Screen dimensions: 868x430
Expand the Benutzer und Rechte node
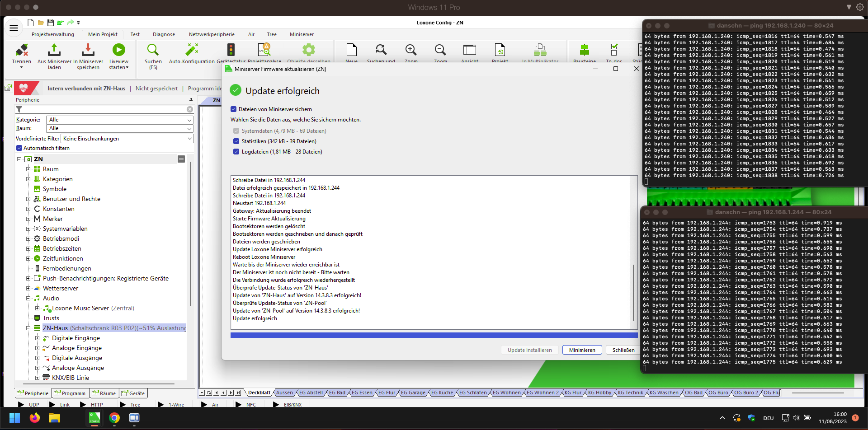pyautogui.click(x=28, y=199)
